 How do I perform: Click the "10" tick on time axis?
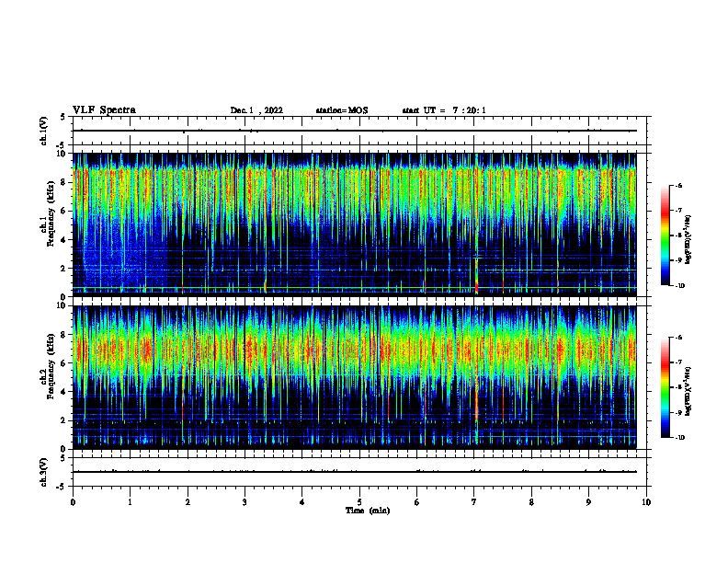[x=646, y=502]
